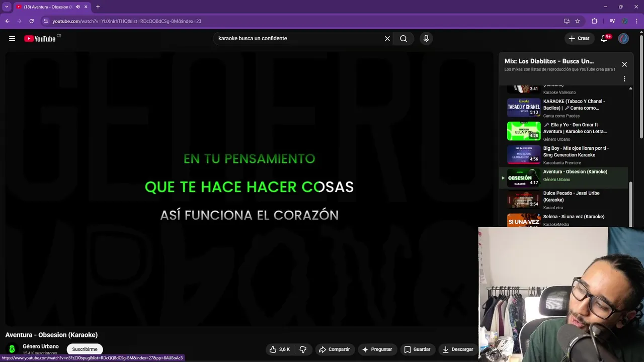The height and width of the screenshot is (362, 644).
Task: Save video with Guardar button
Action: pos(418,349)
